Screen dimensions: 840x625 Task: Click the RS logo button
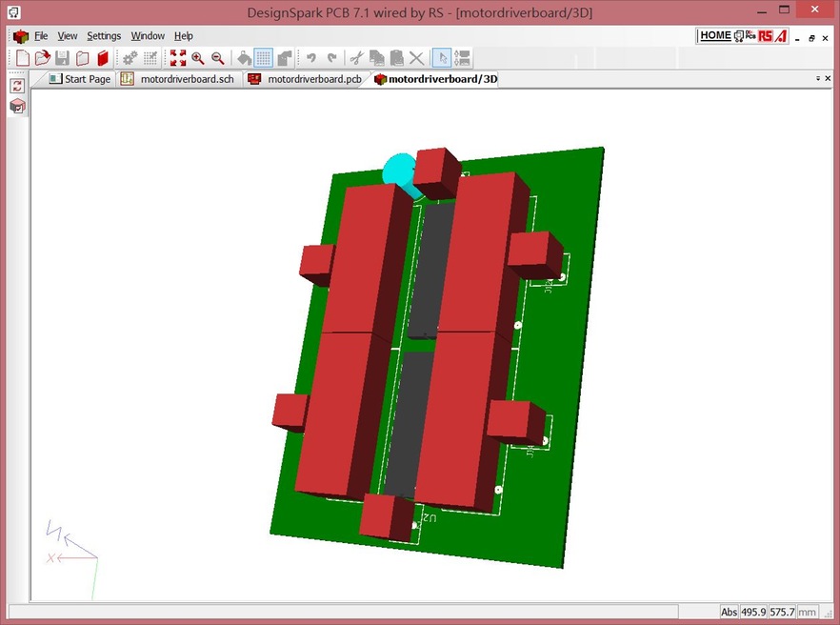coord(766,36)
